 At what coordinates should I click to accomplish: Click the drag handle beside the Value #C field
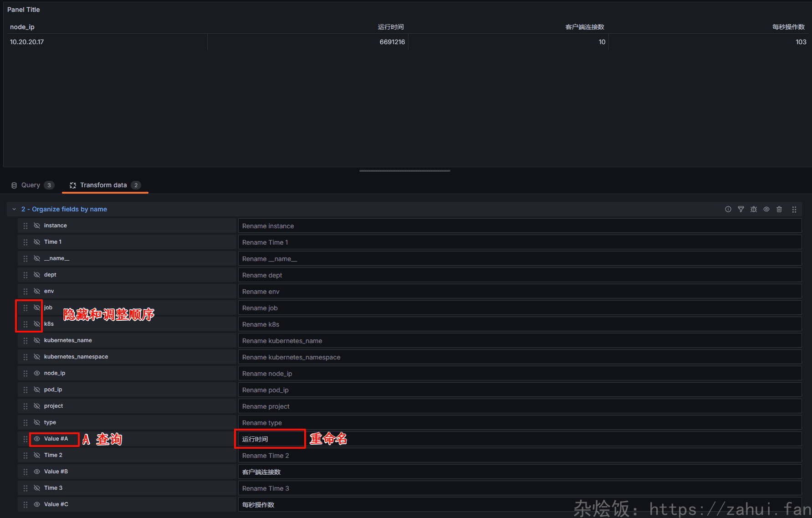[26, 505]
